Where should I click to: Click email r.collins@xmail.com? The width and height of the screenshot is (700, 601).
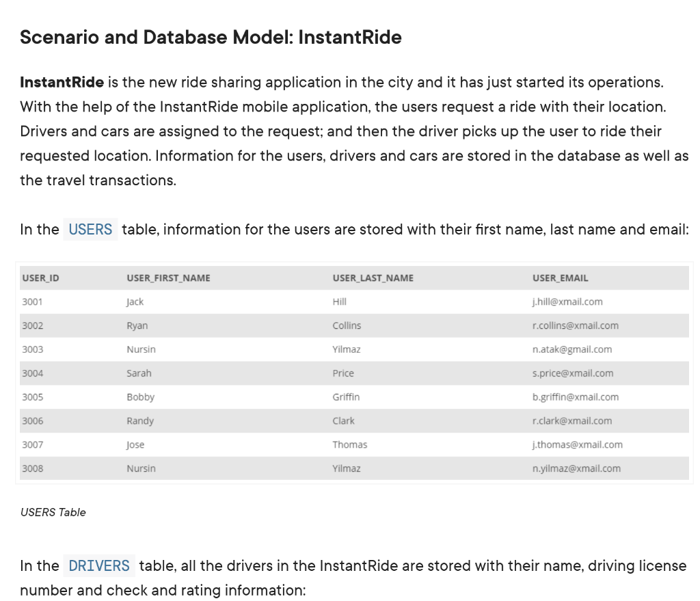576,325
